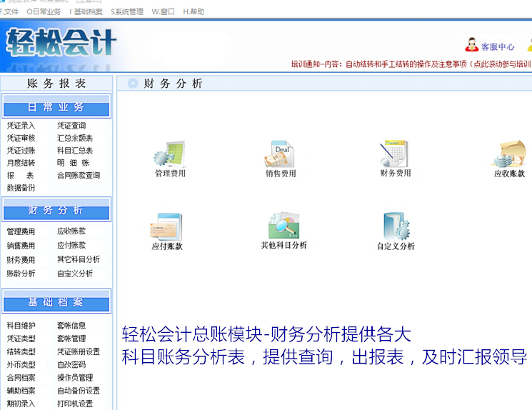Open the 管理费用 analysis icon
The image size is (532, 410).
click(x=170, y=154)
